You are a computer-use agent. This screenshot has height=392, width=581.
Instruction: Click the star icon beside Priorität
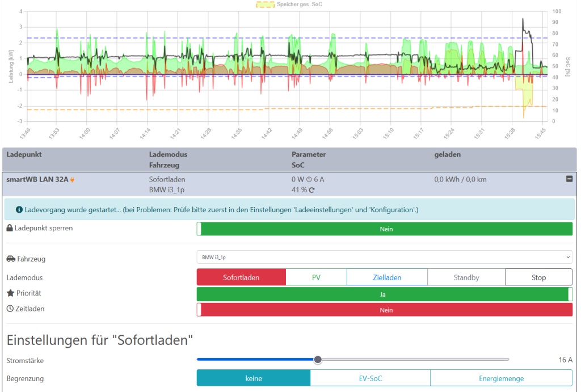(x=10, y=293)
